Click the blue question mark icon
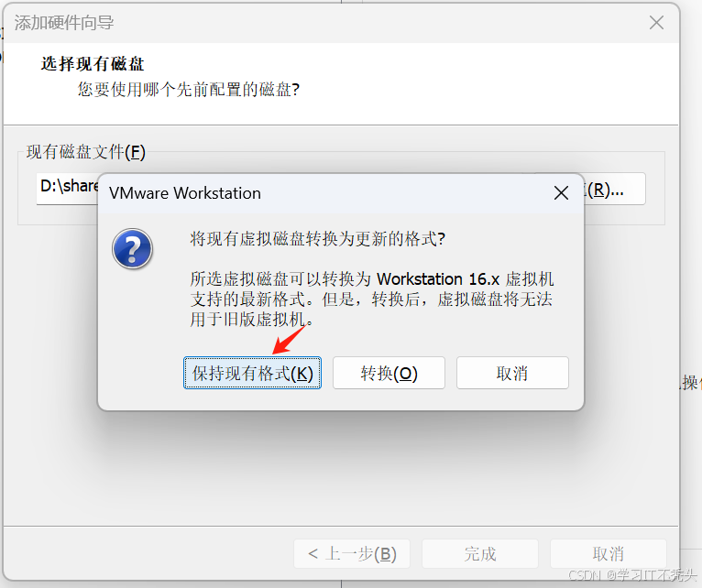This screenshot has height=588, width=702. coord(132,249)
